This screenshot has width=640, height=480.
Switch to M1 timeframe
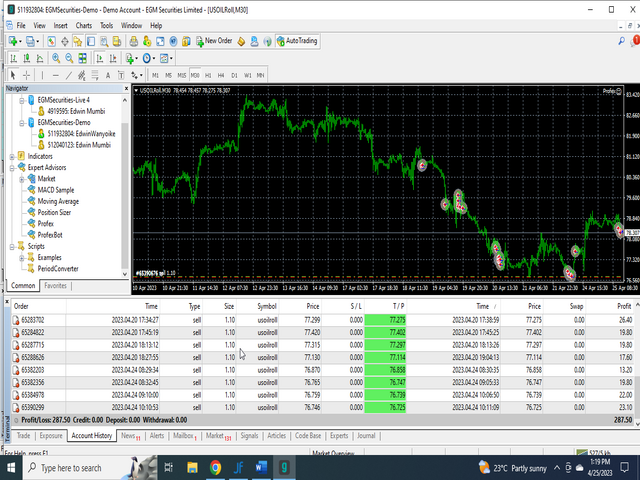(155, 75)
